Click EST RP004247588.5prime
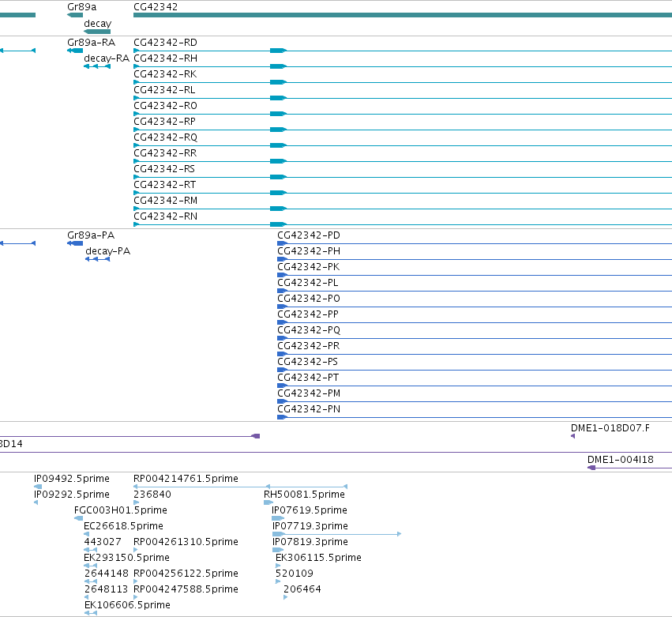Screen dimensions: 672x617 (x=186, y=589)
